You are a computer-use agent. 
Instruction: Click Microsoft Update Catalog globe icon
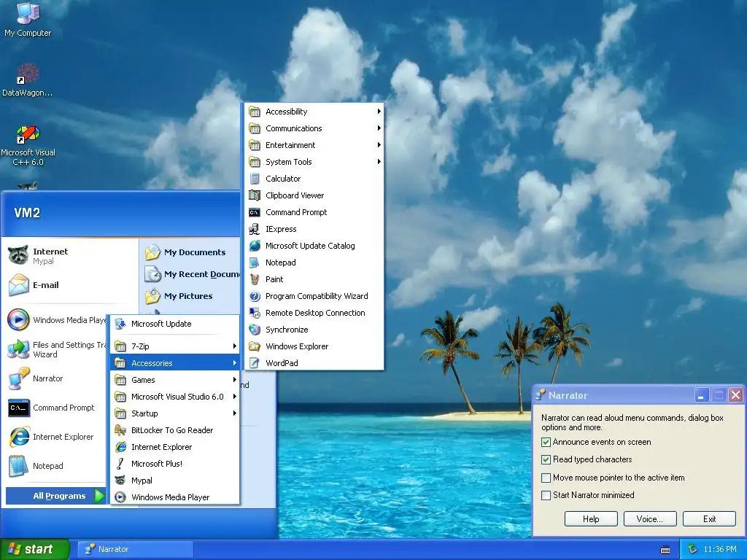(x=255, y=246)
